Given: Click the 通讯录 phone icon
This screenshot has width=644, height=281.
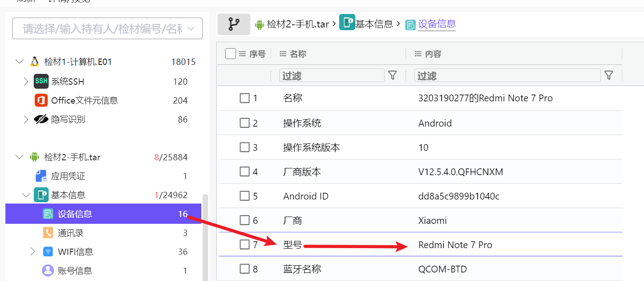Looking at the screenshot, I should point(48,233).
